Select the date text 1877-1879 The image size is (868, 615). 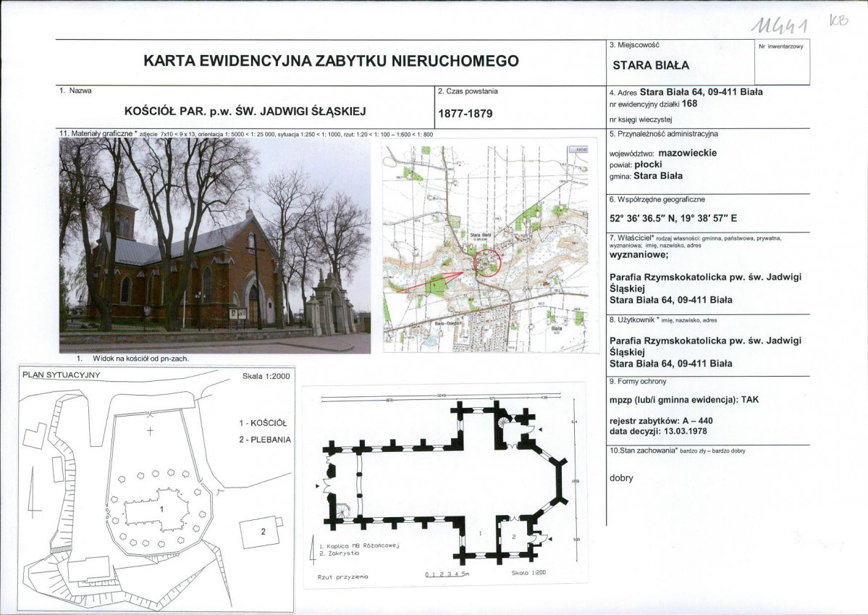click(x=465, y=114)
